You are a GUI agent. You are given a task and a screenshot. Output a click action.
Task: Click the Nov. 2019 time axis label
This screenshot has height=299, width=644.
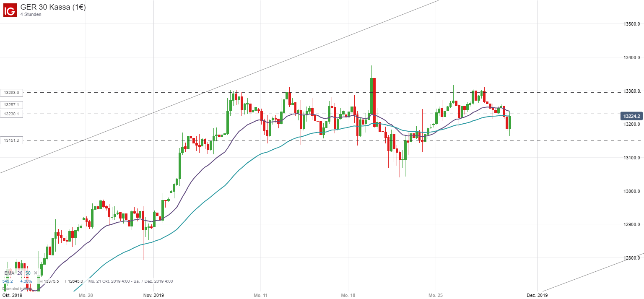pos(154,295)
